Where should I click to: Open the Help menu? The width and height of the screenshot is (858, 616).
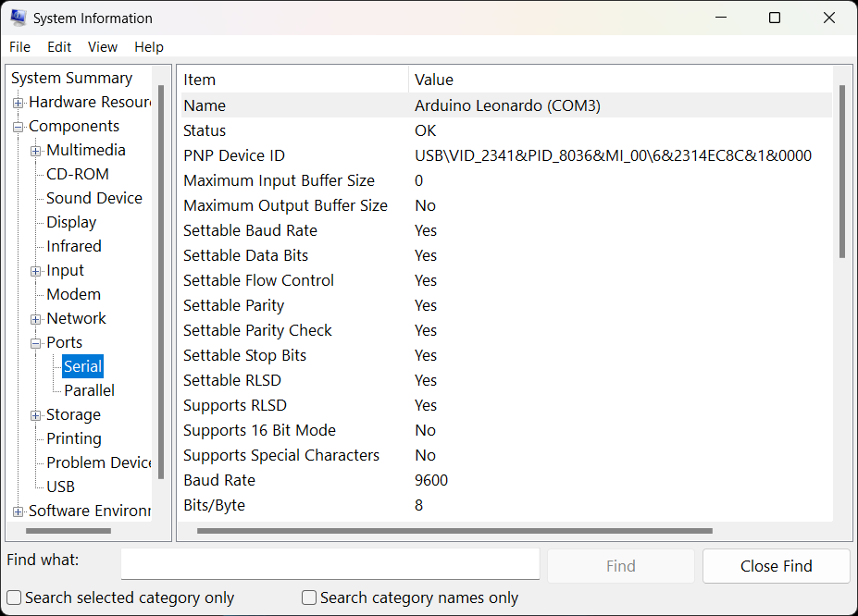point(149,47)
